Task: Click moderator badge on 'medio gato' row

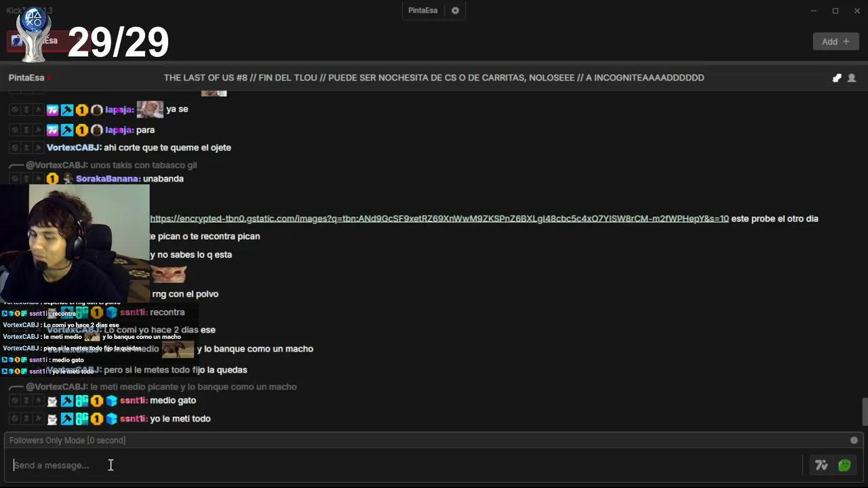Action: coord(67,401)
